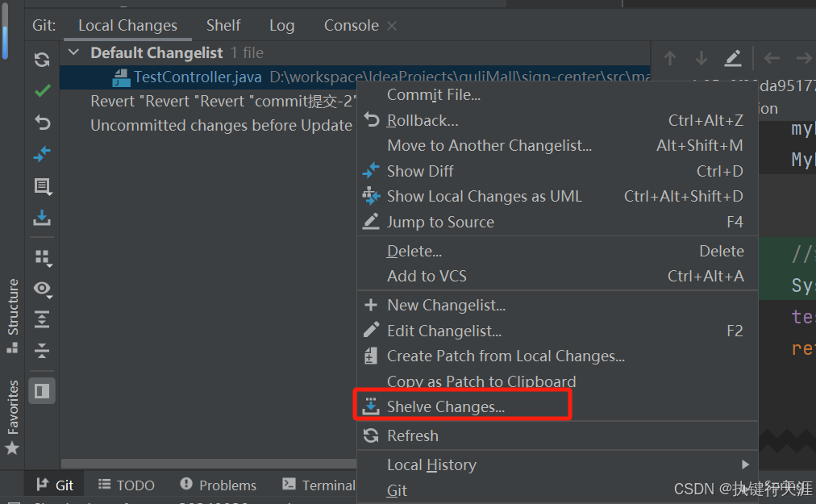Open the View Options eye dropdown
This screenshot has width=816, height=504.
(42, 289)
